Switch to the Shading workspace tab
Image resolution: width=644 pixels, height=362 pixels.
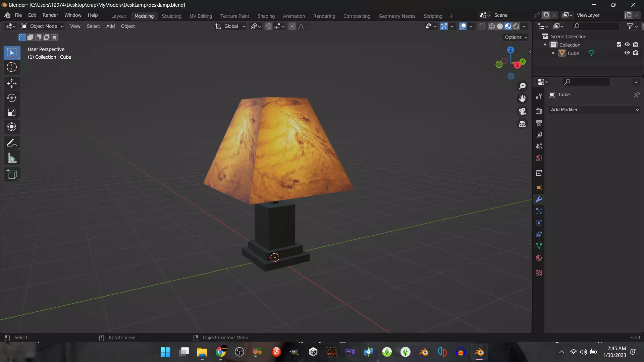[x=266, y=16]
